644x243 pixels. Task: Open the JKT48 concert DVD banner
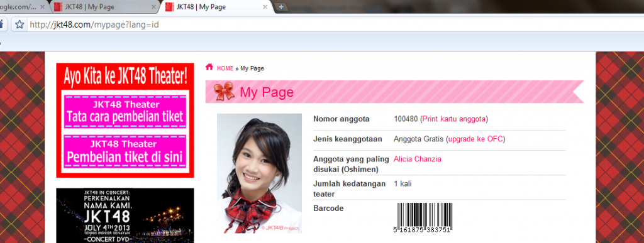125,215
